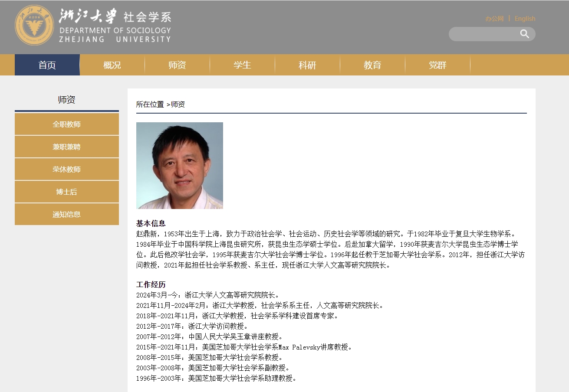The width and height of the screenshot is (569, 392).
Task: Click the bio sentence starting 赵鼎新，1953年
Action: 330,250
